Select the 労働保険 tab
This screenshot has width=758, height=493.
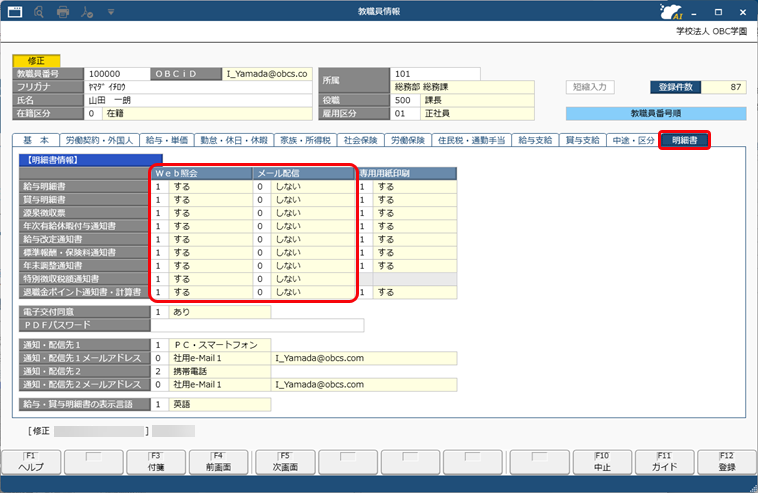(408, 140)
